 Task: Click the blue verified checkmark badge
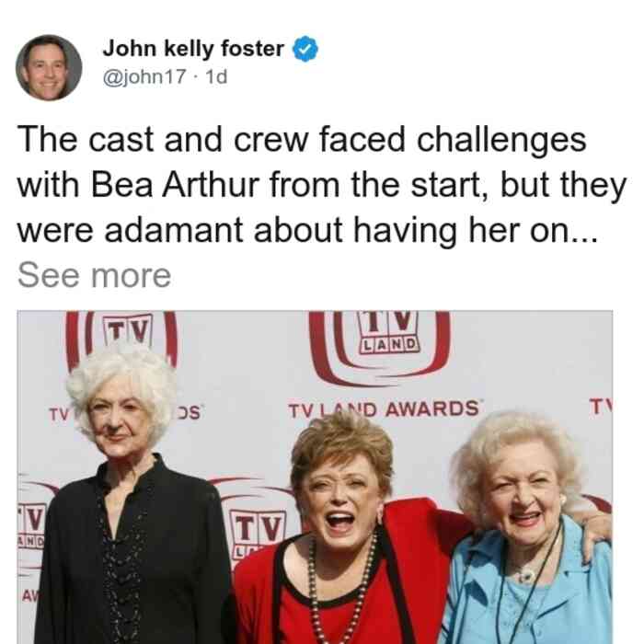(x=305, y=49)
